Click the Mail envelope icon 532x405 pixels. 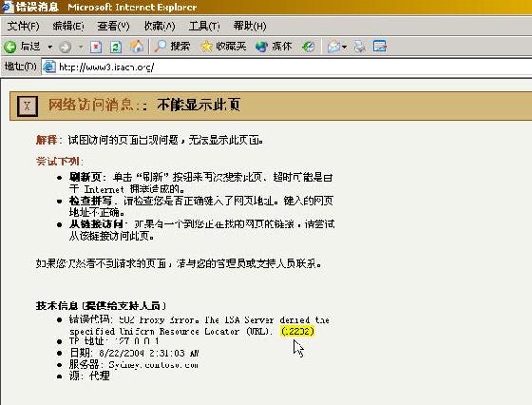pyautogui.click(x=333, y=47)
